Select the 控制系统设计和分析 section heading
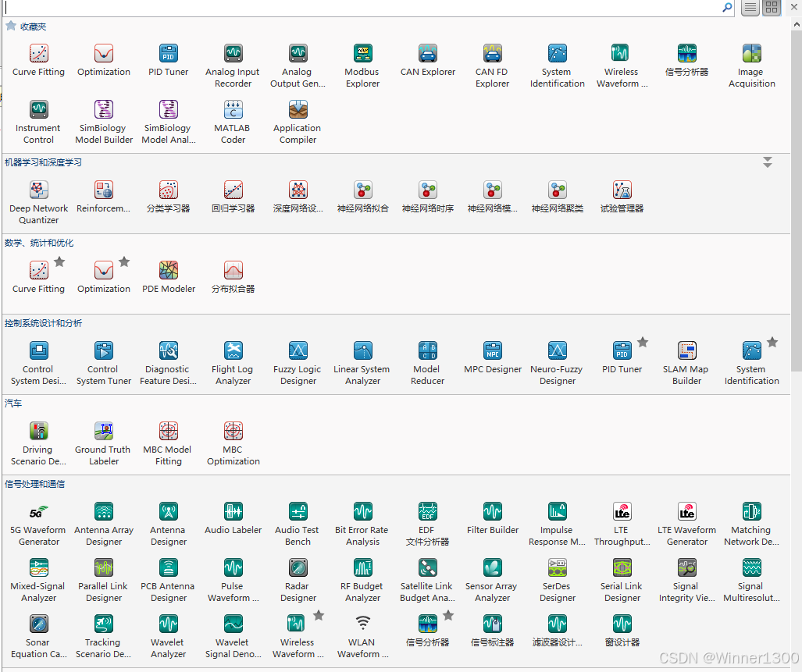 [43, 323]
